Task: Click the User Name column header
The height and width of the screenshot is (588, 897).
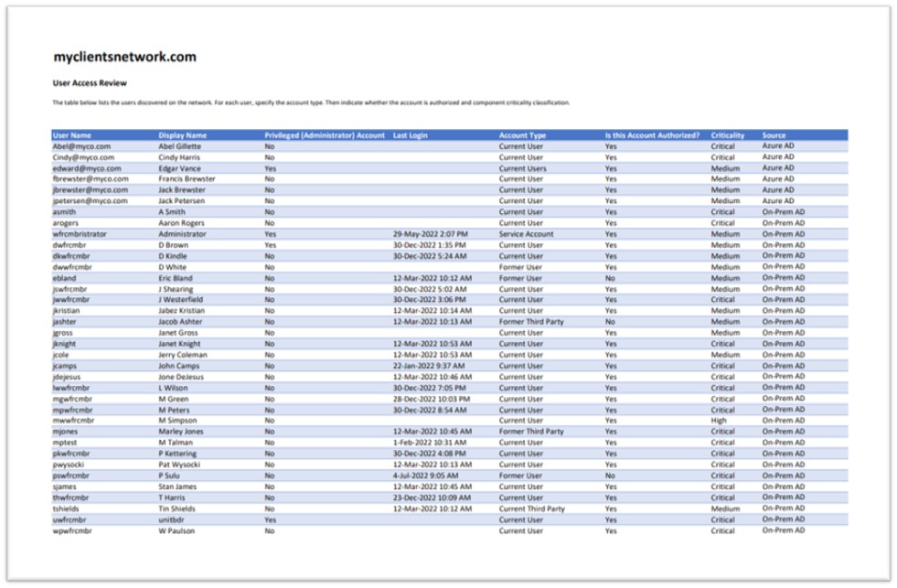Action: point(72,135)
